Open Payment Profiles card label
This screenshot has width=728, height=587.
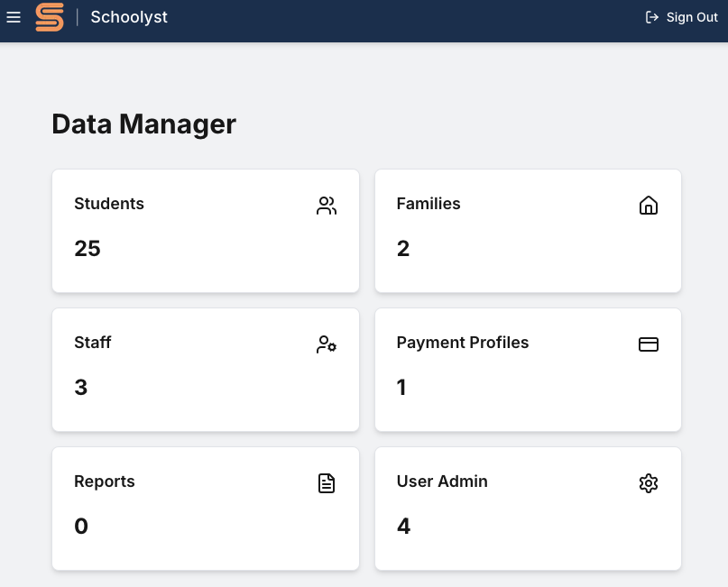click(463, 343)
